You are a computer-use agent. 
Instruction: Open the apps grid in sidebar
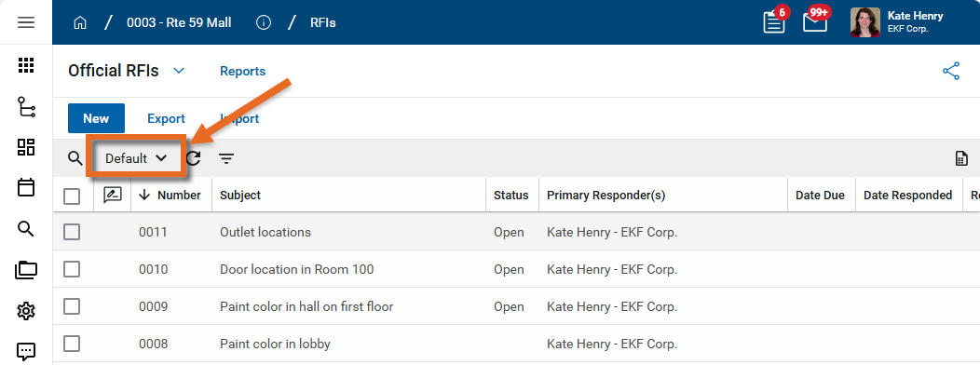tap(26, 65)
